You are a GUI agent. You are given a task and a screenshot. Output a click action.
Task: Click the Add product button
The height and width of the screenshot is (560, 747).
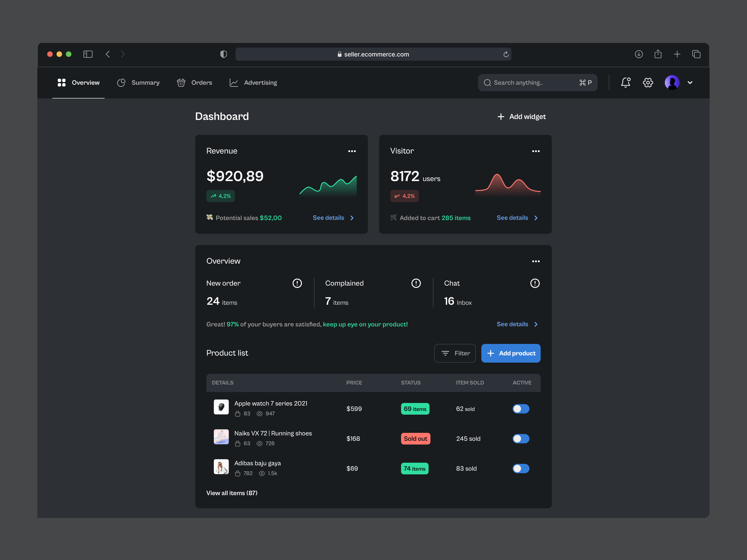511,353
